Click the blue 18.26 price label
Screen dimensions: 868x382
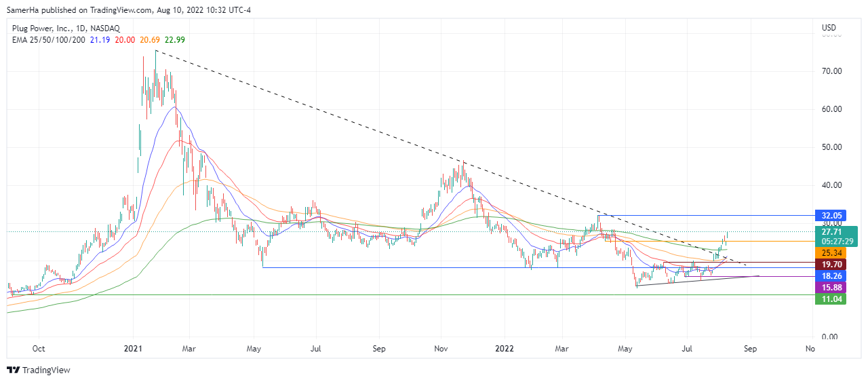pos(831,276)
